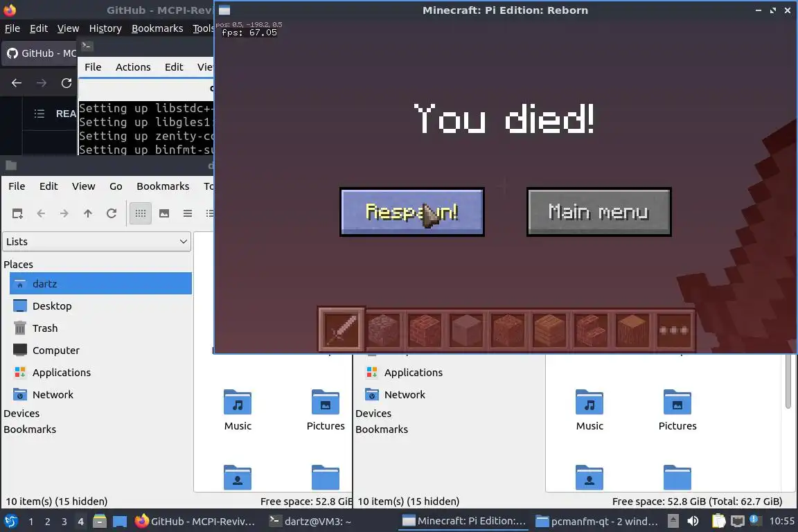798x532 pixels.
Task: Open History menu in Firefox
Action: [105, 28]
